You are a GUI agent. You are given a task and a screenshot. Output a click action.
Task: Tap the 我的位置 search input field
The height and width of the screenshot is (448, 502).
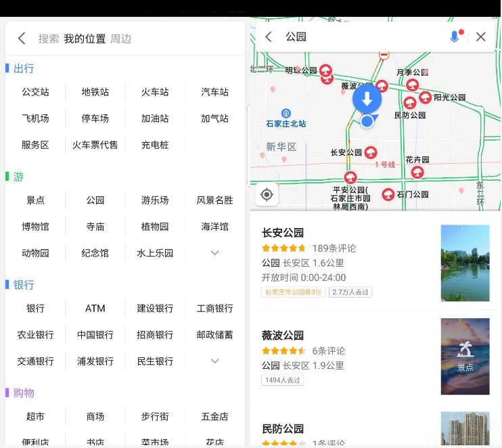(x=85, y=39)
